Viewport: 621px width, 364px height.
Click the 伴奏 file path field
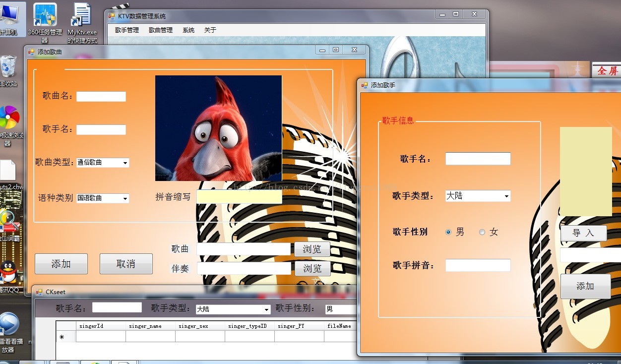tap(244, 268)
